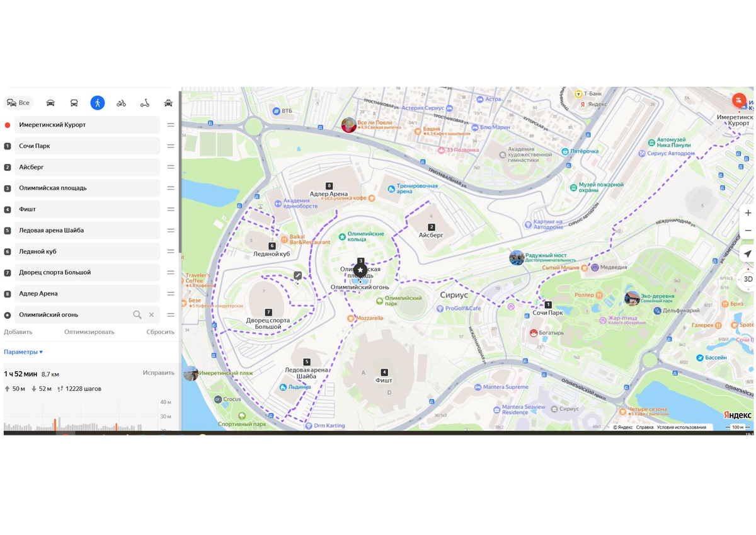The image size is (756, 535).
Task: Click the Дельфинарий map icon
Action: (x=658, y=311)
